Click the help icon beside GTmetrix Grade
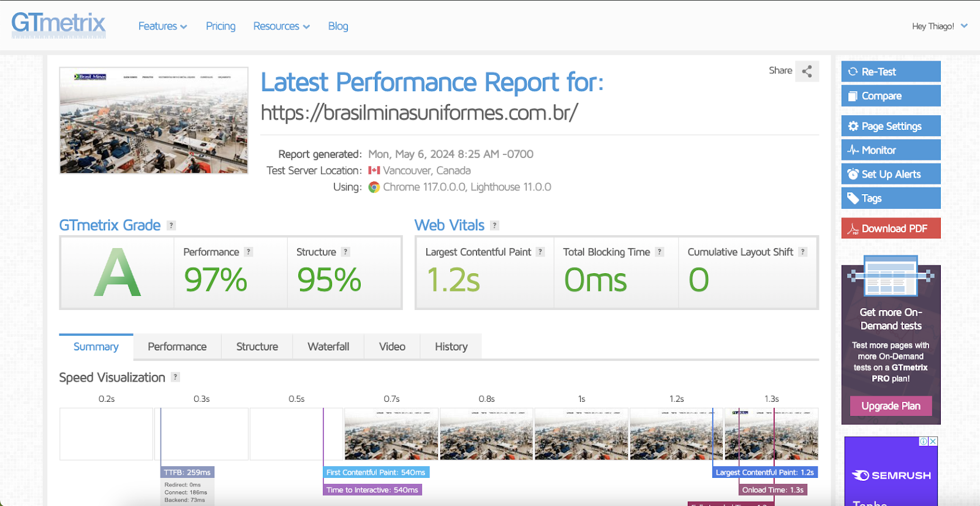 [171, 225]
